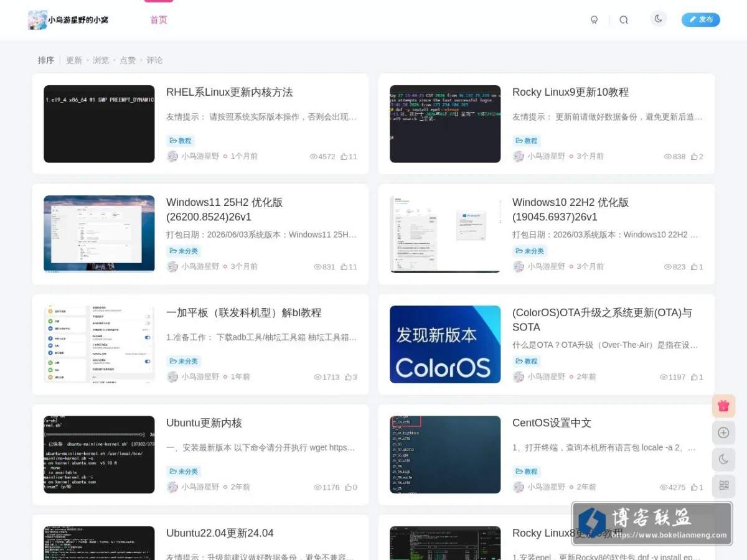Click author avatar on Rocky Linux9 post
Screen dimensions: 747x560
[519, 156]
